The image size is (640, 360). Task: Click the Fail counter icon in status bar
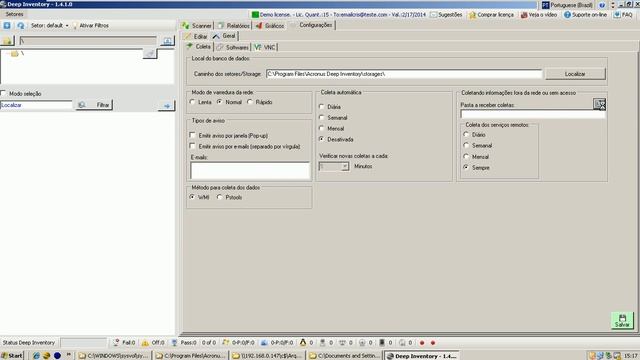(117, 342)
